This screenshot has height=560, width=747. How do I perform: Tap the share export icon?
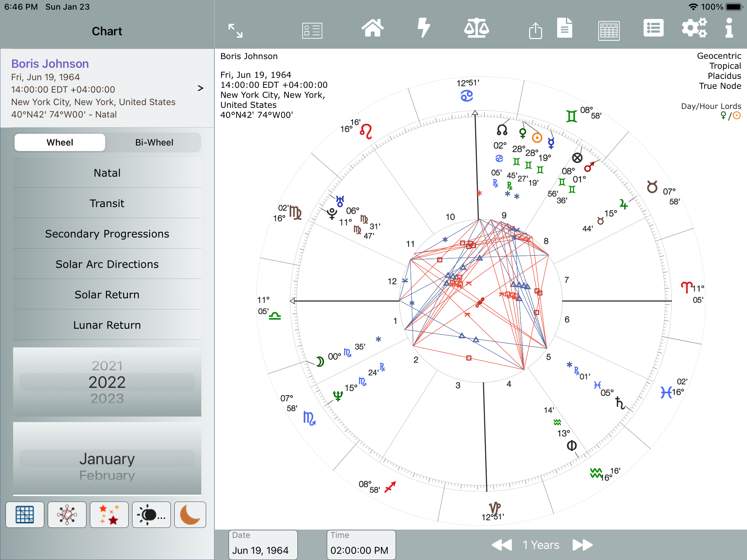(535, 31)
